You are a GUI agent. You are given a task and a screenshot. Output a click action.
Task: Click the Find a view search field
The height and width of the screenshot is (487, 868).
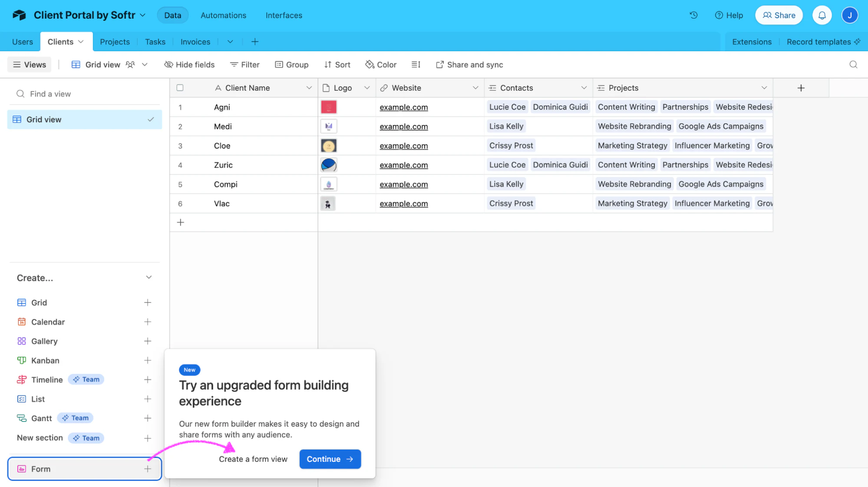(85, 94)
